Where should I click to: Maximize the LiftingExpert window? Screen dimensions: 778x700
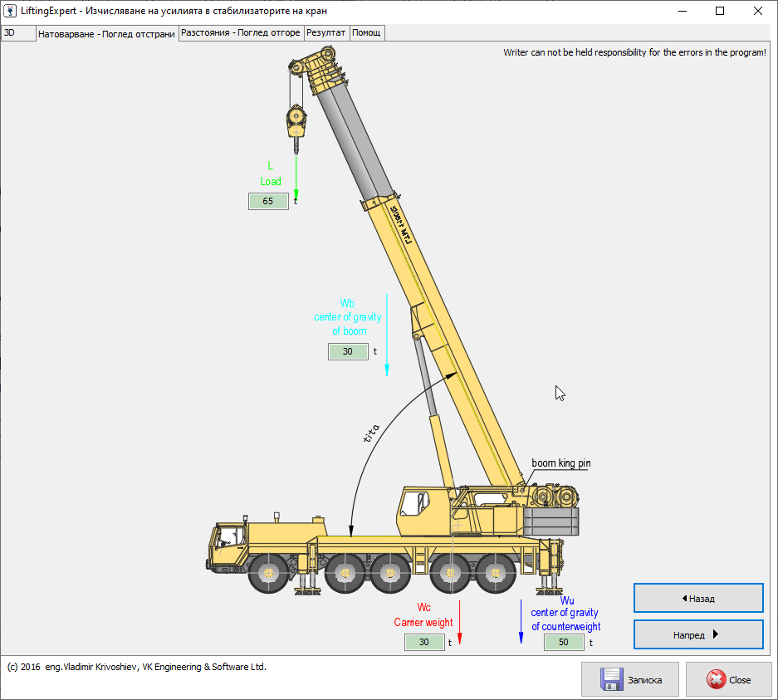pos(720,11)
